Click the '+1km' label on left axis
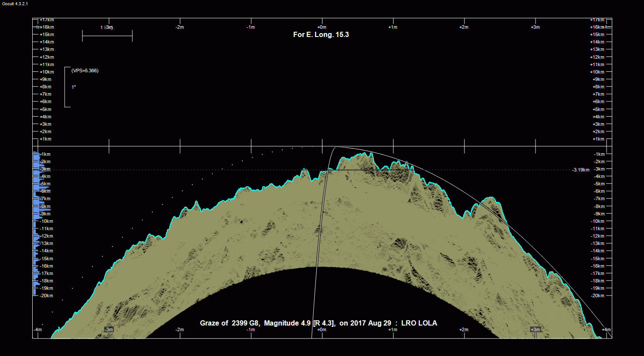 [x=45, y=139]
